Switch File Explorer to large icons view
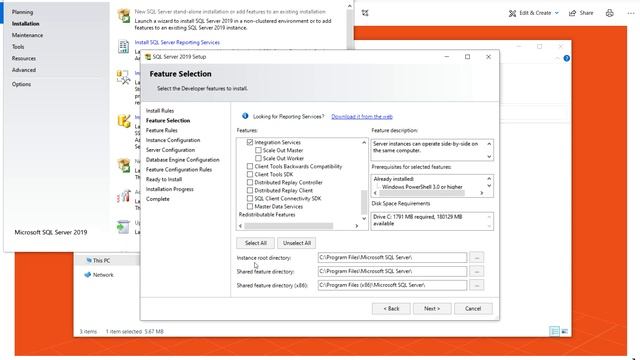 [564, 331]
